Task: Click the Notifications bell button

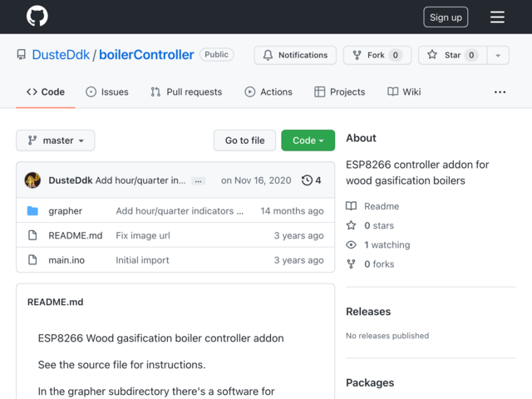Action: click(295, 55)
